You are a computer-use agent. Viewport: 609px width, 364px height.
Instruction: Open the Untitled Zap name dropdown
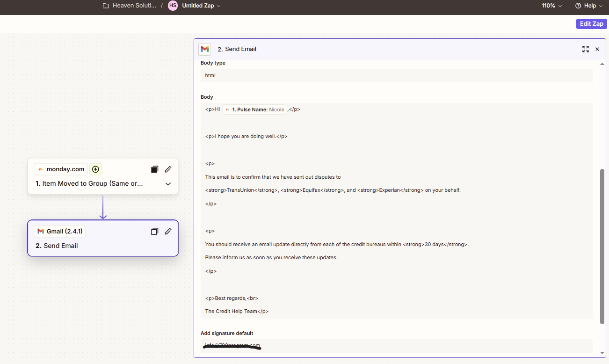pos(201,6)
